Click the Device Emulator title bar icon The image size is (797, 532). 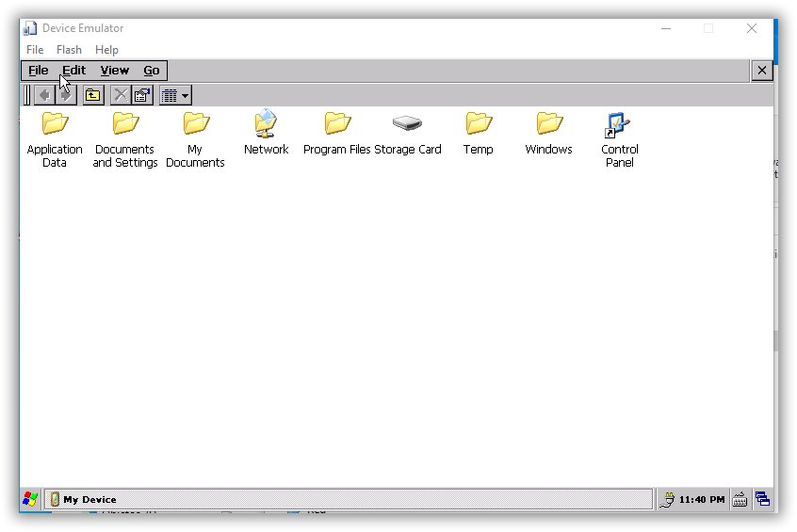30,28
